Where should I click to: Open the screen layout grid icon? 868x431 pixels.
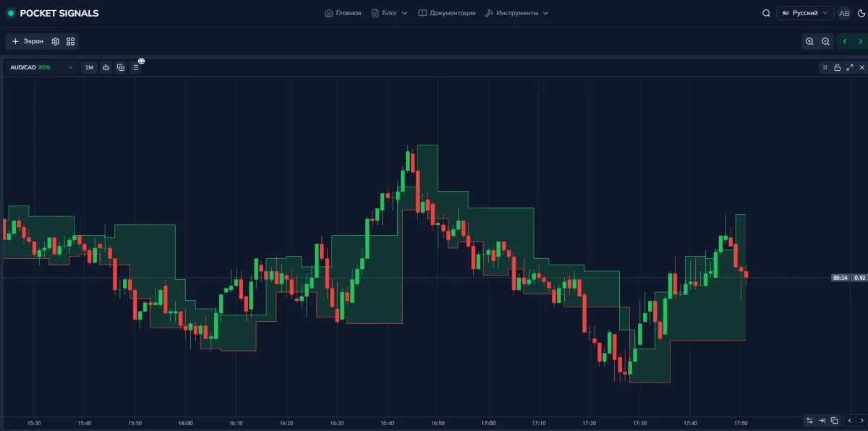[69, 41]
